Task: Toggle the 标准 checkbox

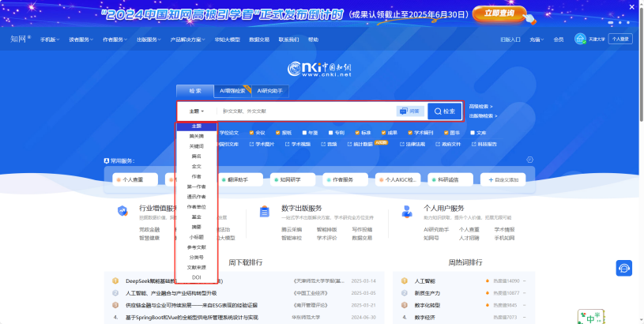Action: (357, 133)
